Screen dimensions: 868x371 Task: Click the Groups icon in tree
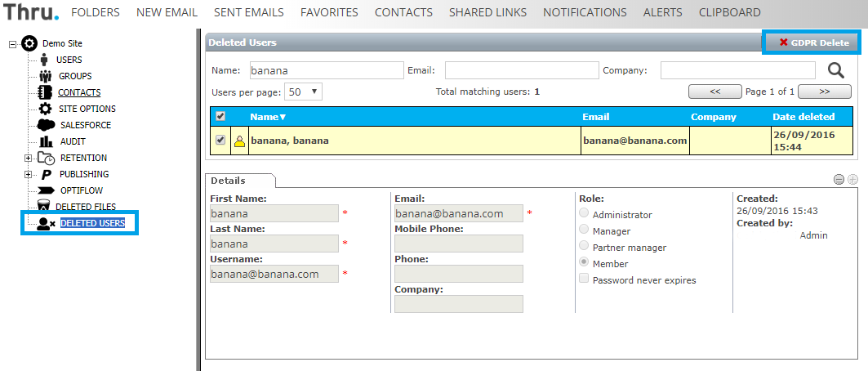point(46,76)
